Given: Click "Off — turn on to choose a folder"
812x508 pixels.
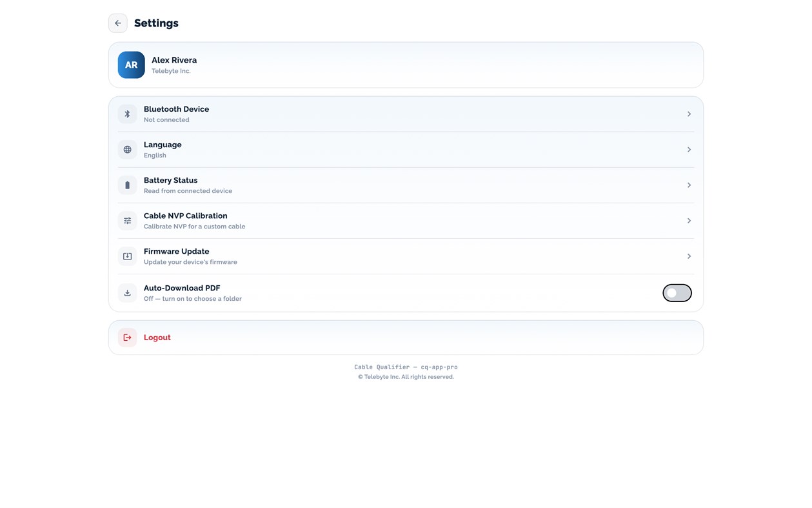Looking at the screenshot, I should pos(193,299).
